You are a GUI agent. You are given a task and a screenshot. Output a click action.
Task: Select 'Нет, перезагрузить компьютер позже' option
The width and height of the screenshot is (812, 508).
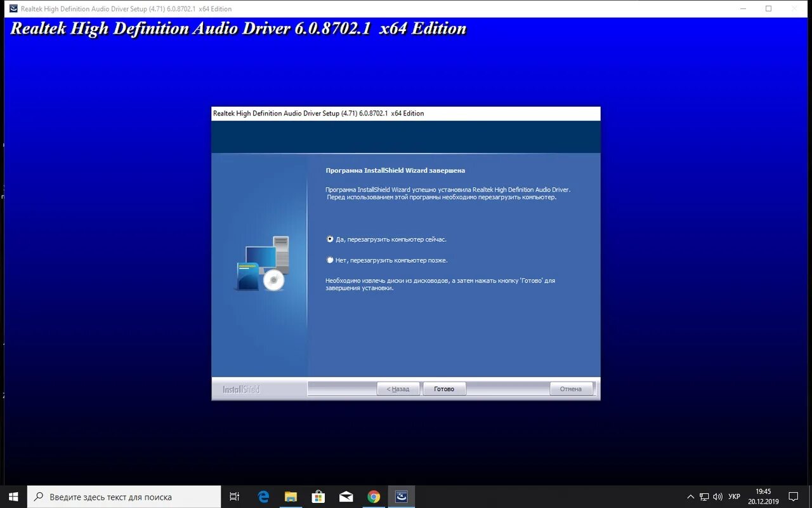[388, 260]
